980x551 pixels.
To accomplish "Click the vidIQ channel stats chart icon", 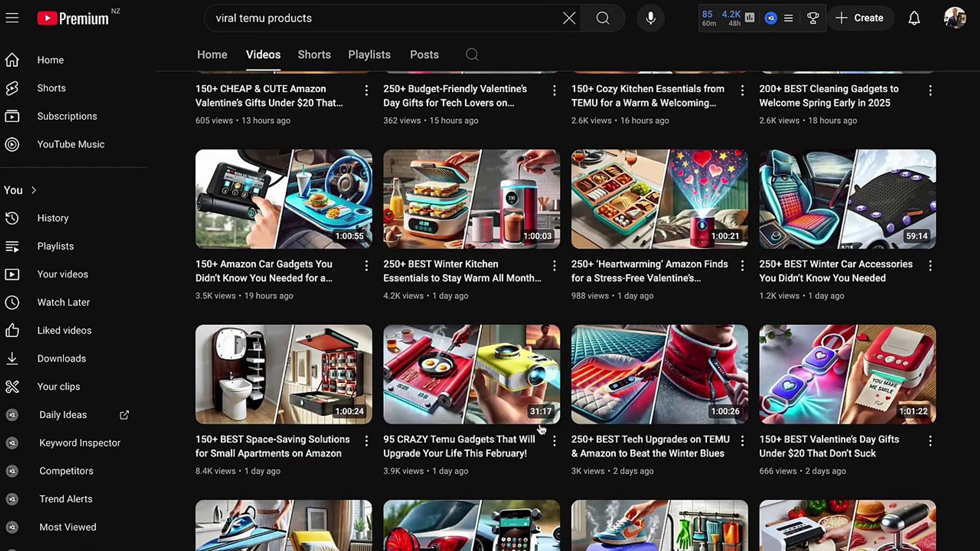I will click(749, 18).
